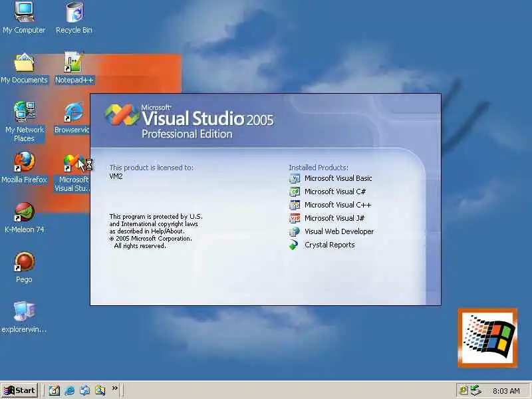Click the Microsoft Visual C++ product icon
Viewport: 532px width, 399px height.
(x=295, y=205)
